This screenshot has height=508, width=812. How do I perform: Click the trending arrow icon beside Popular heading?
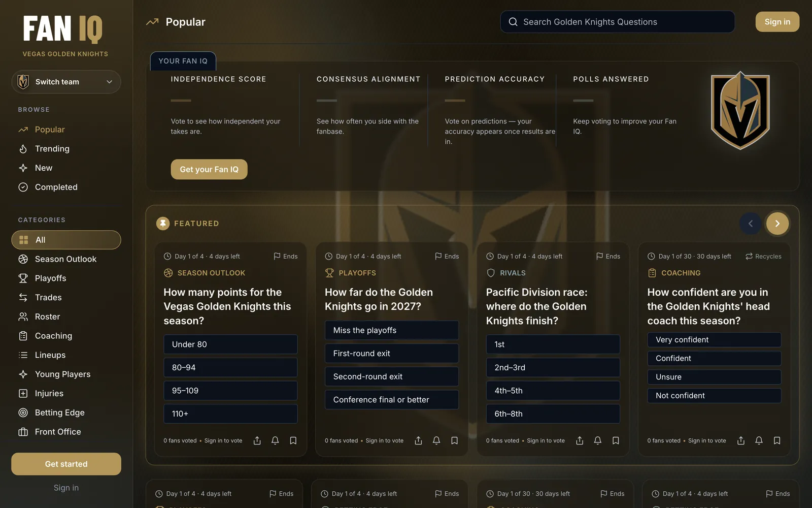[152, 22]
